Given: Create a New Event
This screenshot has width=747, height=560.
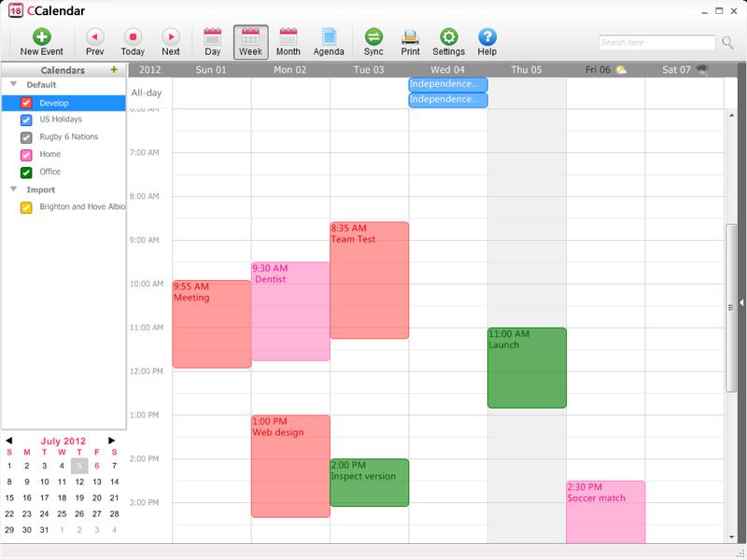Looking at the screenshot, I should tap(42, 37).
